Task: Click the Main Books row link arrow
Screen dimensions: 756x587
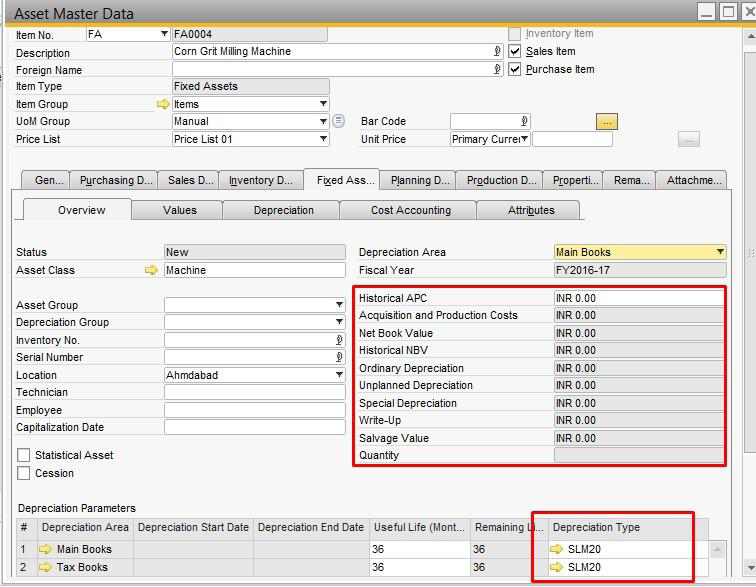Action: (x=46, y=549)
